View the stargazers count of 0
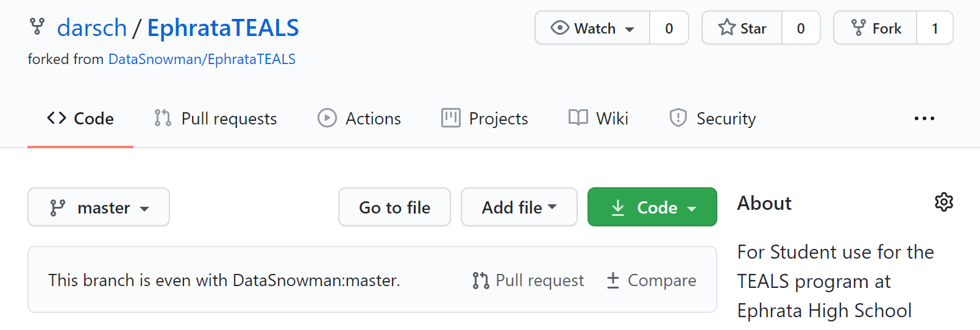The image size is (980, 330). click(801, 28)
